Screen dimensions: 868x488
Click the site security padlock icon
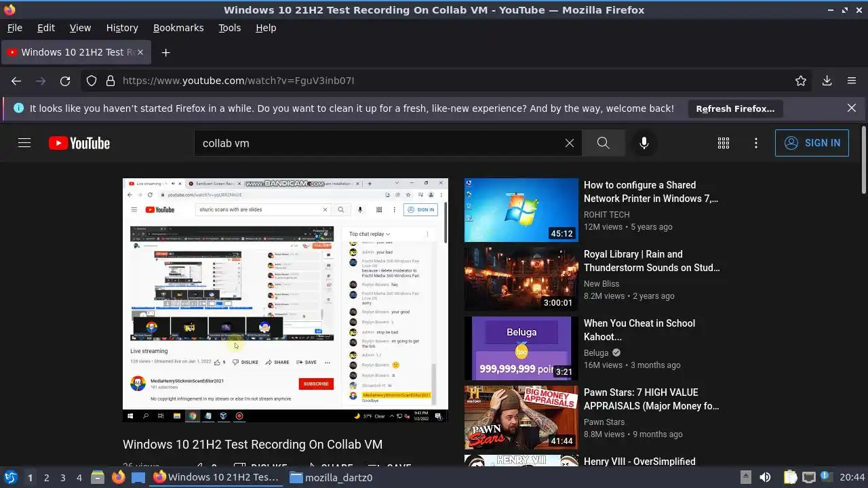point(111,81)
